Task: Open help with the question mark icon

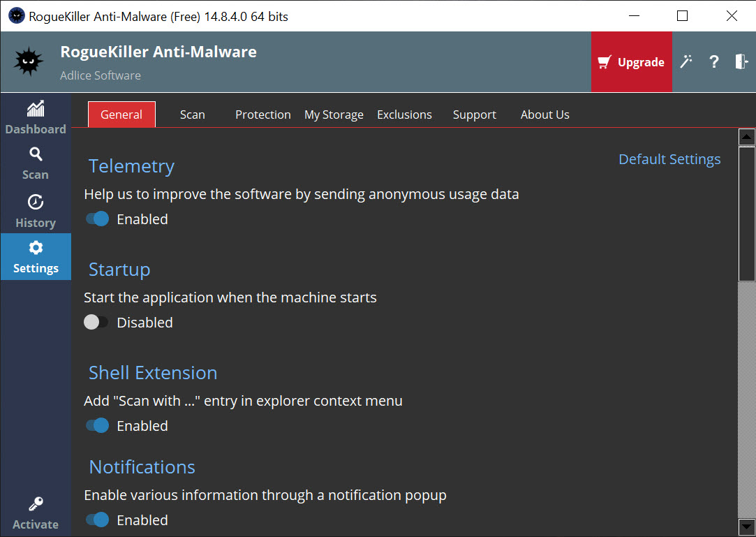Action: point(713,62)
